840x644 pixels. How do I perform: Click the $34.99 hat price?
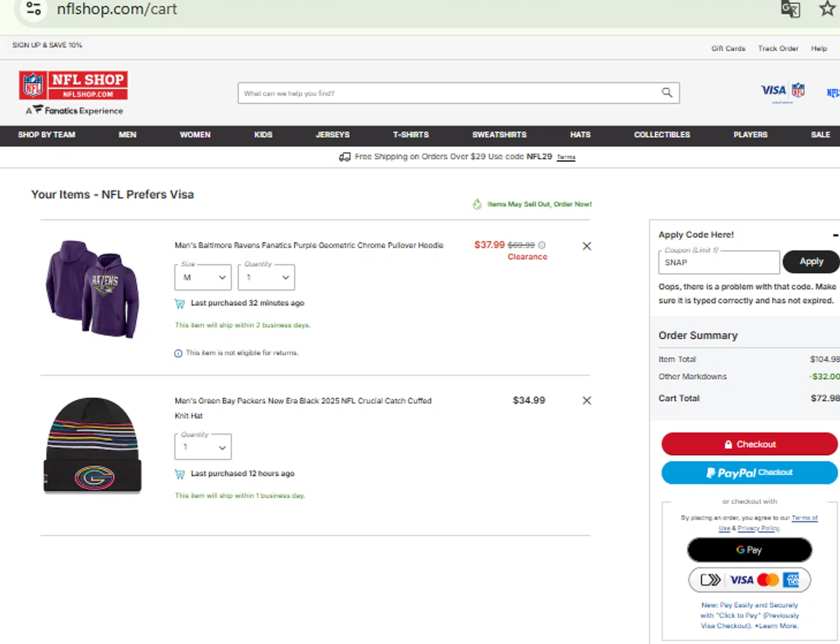point(529,400)
